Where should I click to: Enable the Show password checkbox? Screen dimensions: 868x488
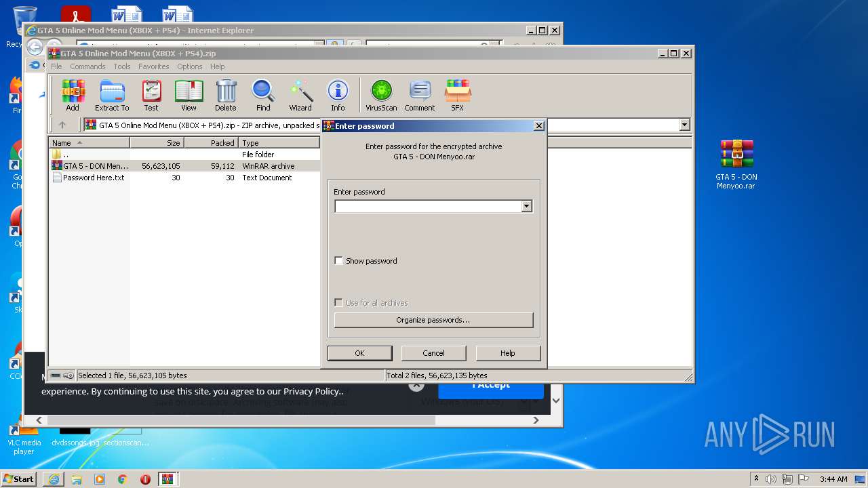pos(339,260)
